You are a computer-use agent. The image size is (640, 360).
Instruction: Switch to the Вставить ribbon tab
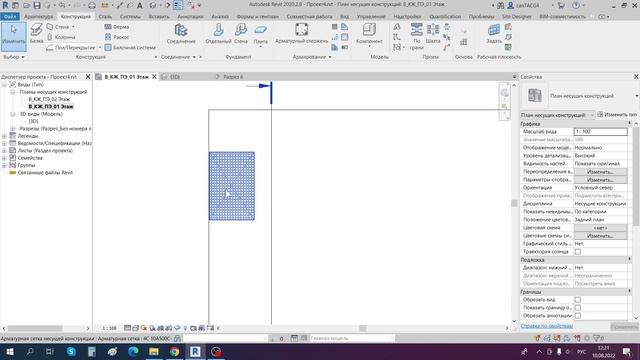(159, 16)
